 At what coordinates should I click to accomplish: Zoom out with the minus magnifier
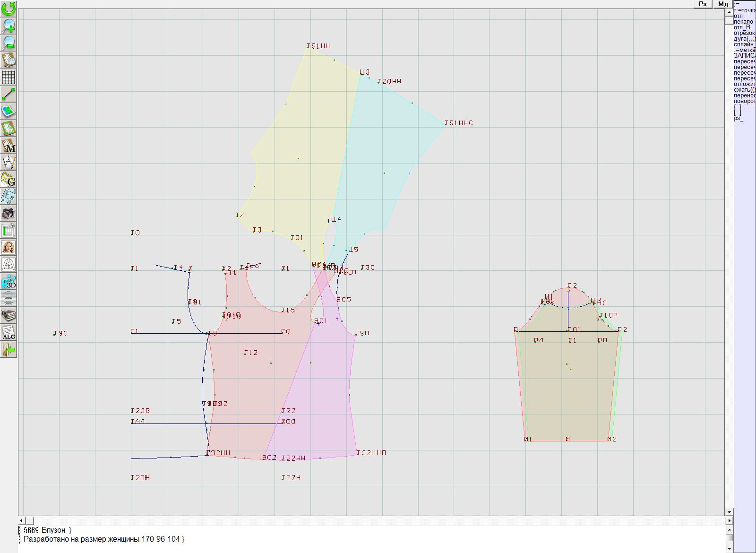pyautogui.click(x=9, y=43)
